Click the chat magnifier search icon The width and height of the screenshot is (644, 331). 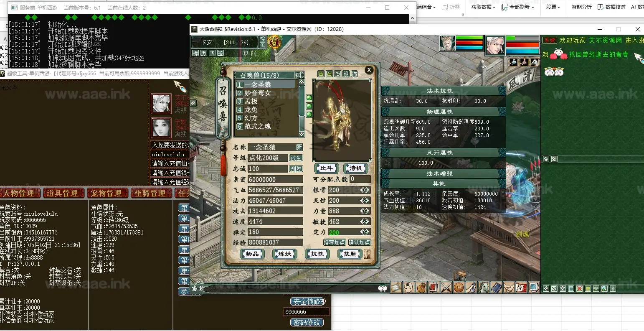pos(604,288)
